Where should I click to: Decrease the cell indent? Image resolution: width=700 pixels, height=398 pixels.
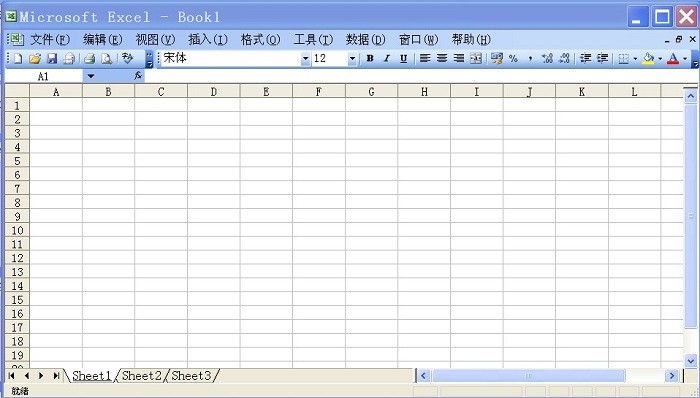(586, 58)
